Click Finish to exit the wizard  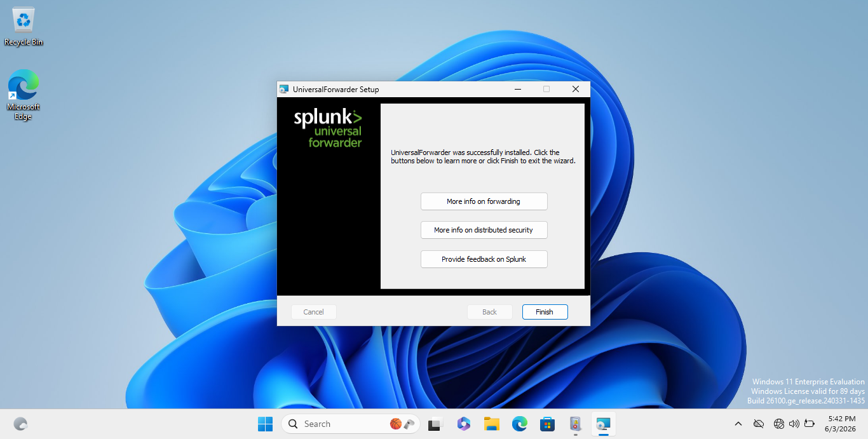545,312
